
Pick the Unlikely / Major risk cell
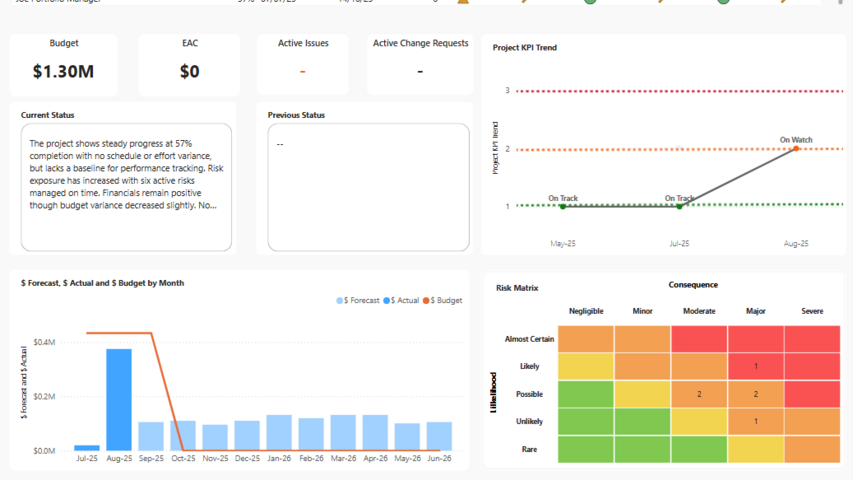click(x=755, y=421)
